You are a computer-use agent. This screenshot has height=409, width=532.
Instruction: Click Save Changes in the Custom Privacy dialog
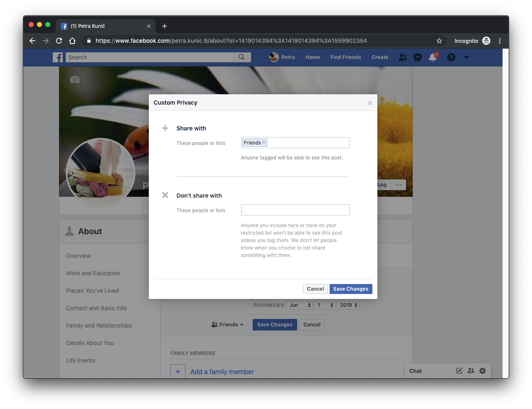[x=350, y=289]
